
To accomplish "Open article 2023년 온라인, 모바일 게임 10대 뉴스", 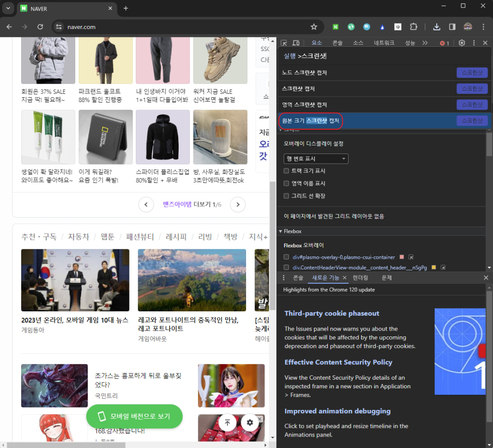I will click(75, 320).
